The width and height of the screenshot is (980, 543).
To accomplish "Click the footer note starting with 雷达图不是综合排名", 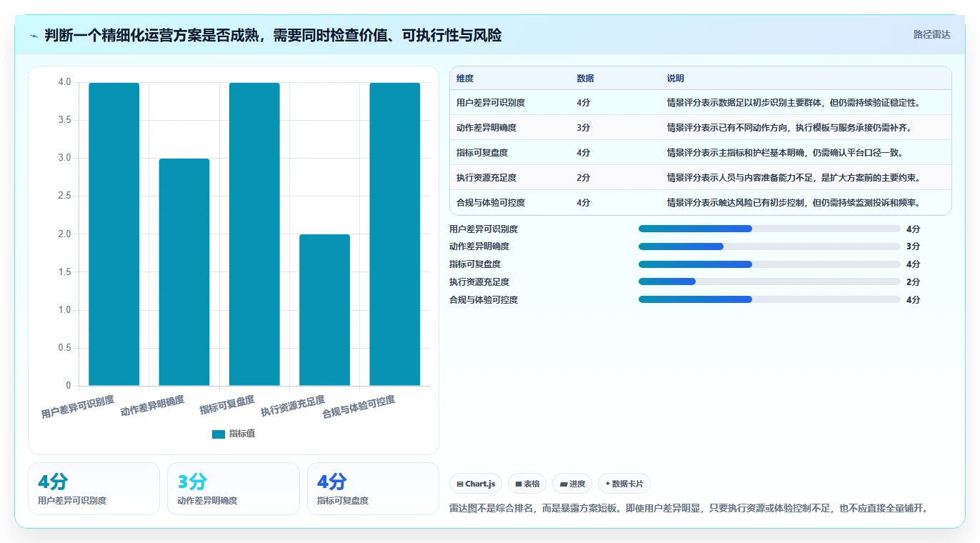I will pyautogui.click(x=689, y=509).
